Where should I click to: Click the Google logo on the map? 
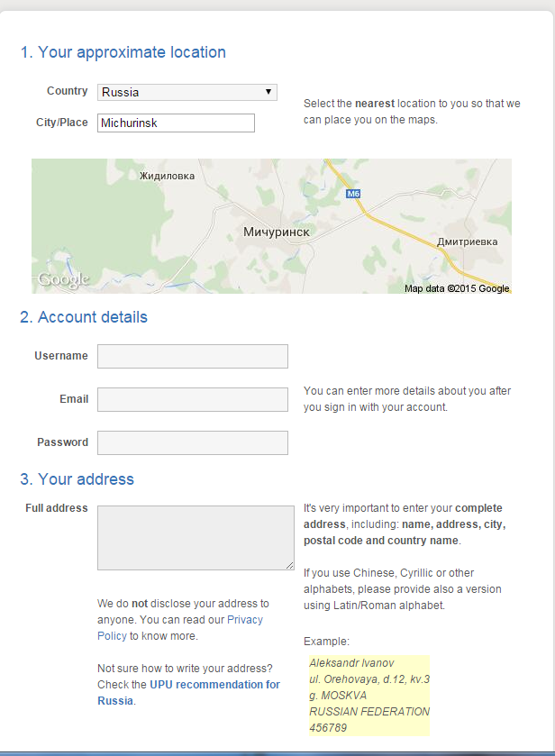[64, 279]
